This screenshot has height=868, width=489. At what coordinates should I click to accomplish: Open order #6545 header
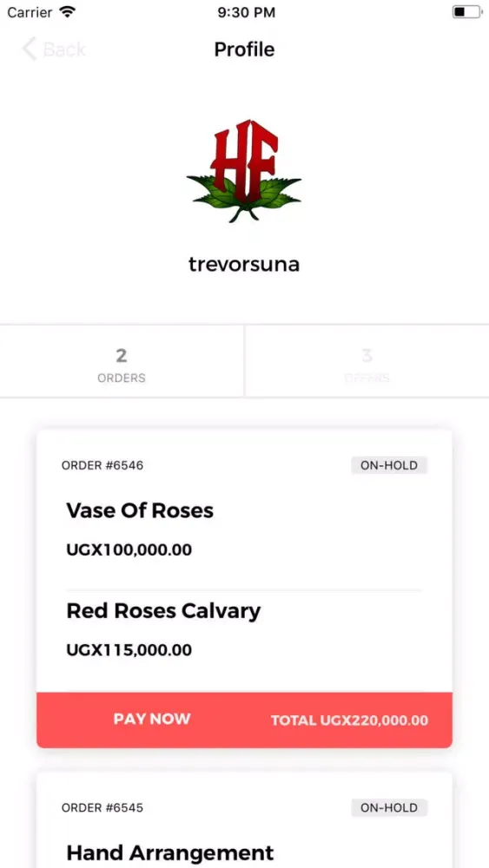(x=102, y=807)
